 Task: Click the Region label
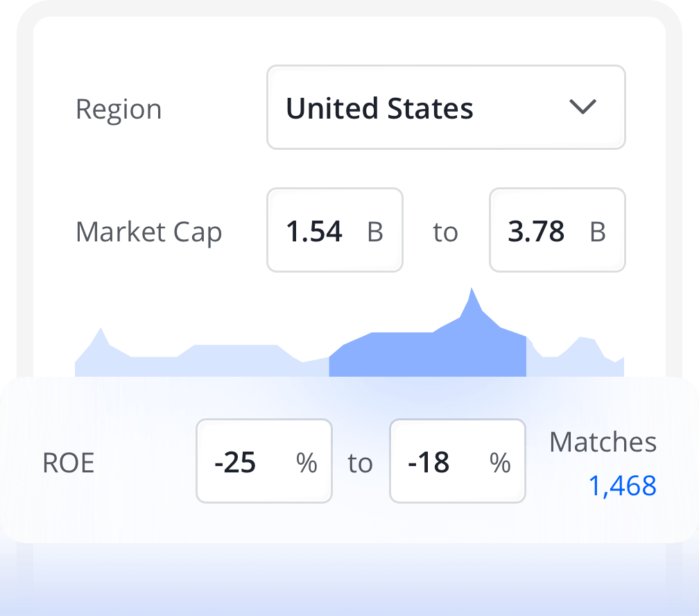pyautogui.click(x=119, y=110)
